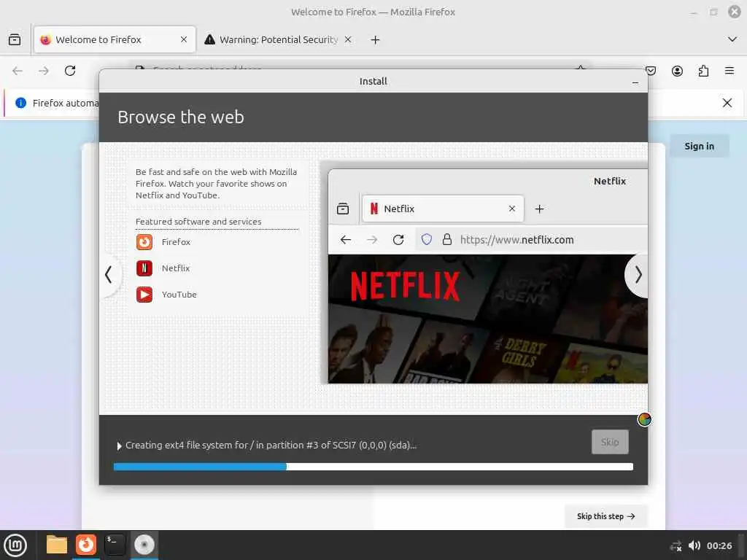Click the Firefox reload page button
The width and height of the screenshot is (747, 560).
(x=70, y=71)
